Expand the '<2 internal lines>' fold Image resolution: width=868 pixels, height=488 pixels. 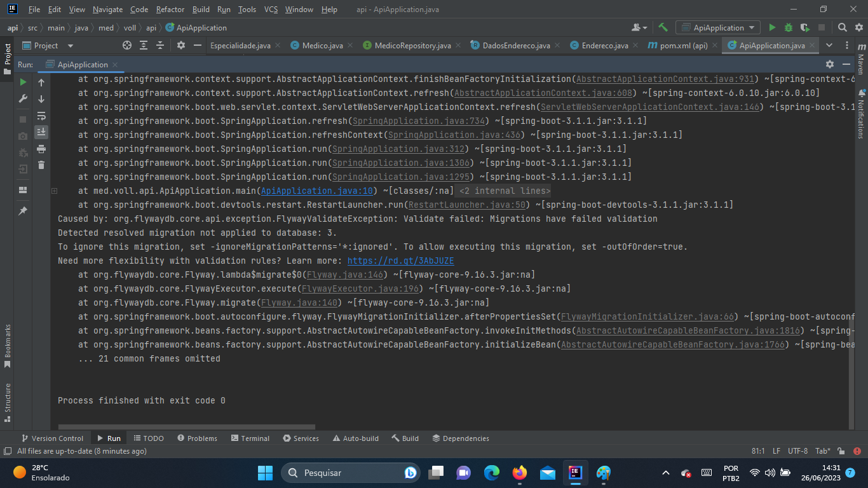(x=505, y=191)
